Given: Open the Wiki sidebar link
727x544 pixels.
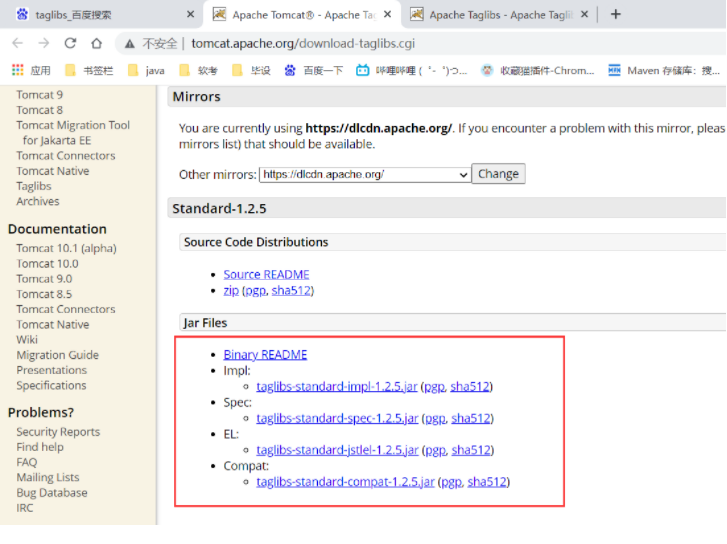Looking at the screenshot, I should click(x=27, y=339).
